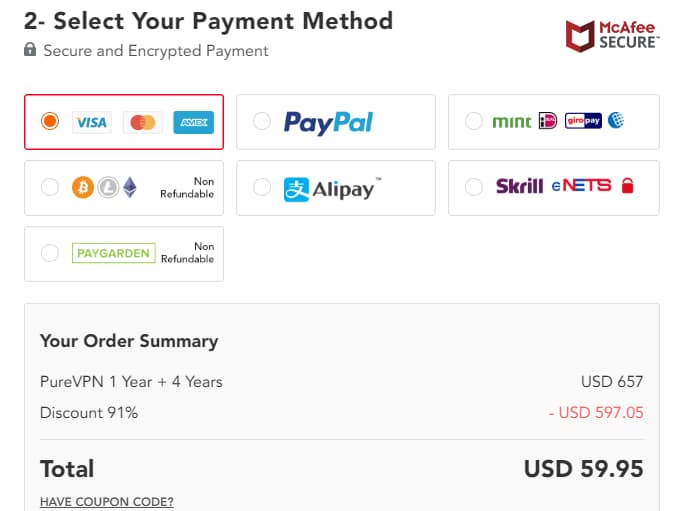Select the Skrill eNETS radio button
The height and width of the screenshot is (511, 674).
[x=474, y=187]
